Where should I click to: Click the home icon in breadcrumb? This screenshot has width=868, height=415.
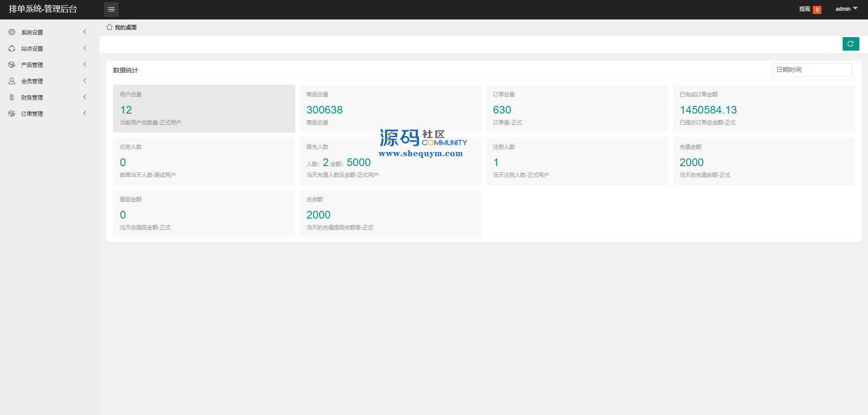click(109, 27)
